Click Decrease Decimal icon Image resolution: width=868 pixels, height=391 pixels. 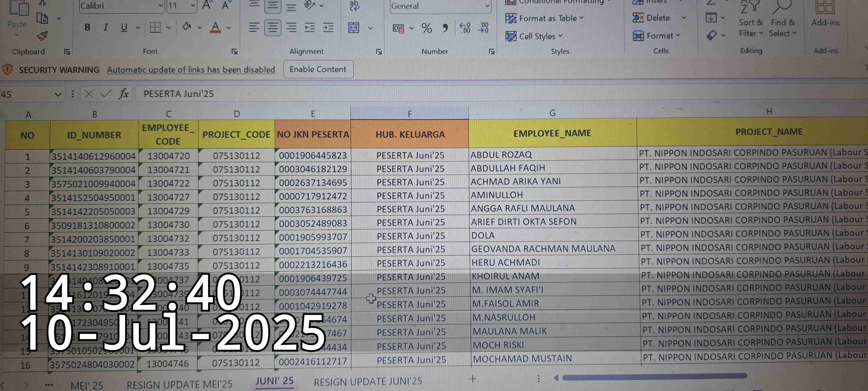coord(483,28)
